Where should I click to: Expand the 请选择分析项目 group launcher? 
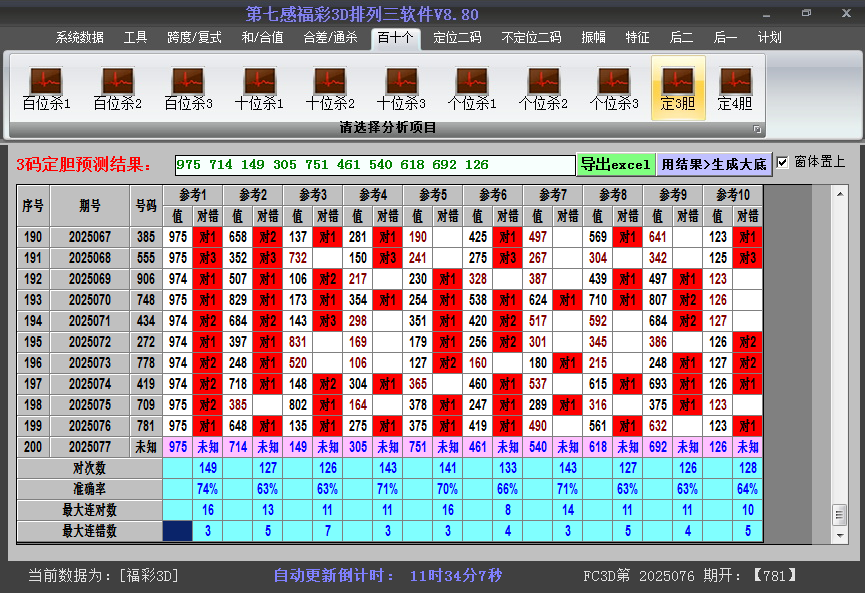pos(757,129)
